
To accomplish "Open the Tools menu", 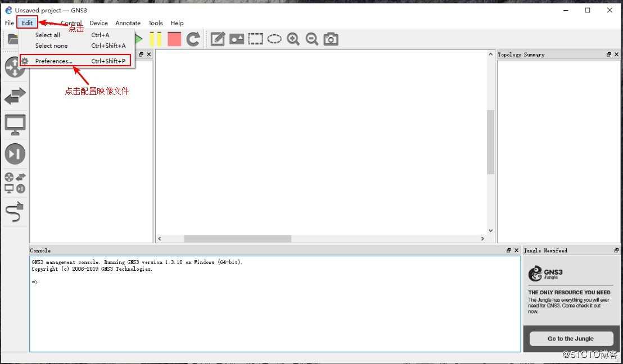I will 155,22.
